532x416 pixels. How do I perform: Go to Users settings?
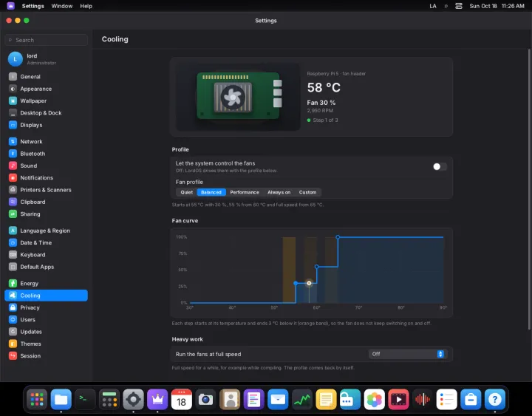46,320
